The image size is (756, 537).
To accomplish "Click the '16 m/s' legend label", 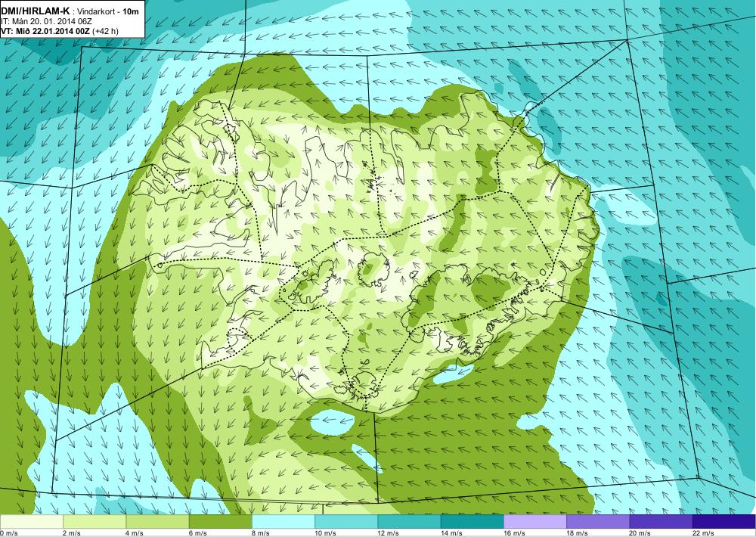I will [x=514, y=532].
